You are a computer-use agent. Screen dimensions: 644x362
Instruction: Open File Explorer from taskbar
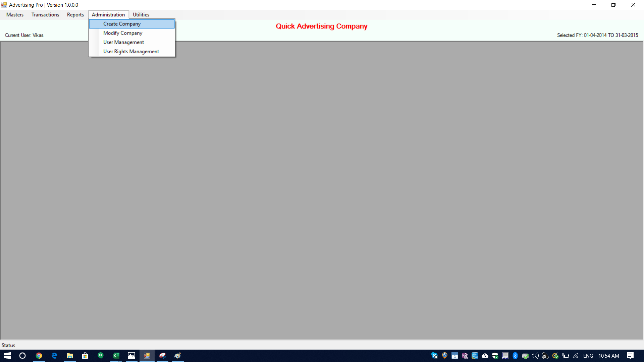tap(70, 356)
